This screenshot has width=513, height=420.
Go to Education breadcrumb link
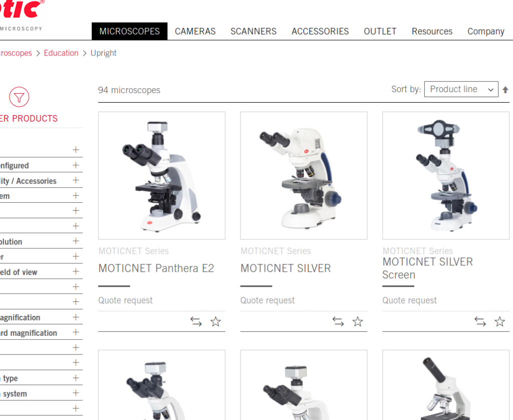61,53
